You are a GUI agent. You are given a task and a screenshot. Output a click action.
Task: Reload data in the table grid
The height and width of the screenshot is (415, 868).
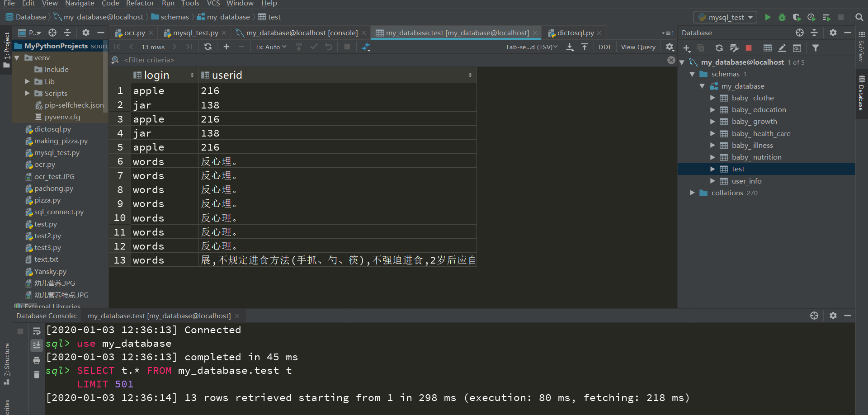click(208, 47)
